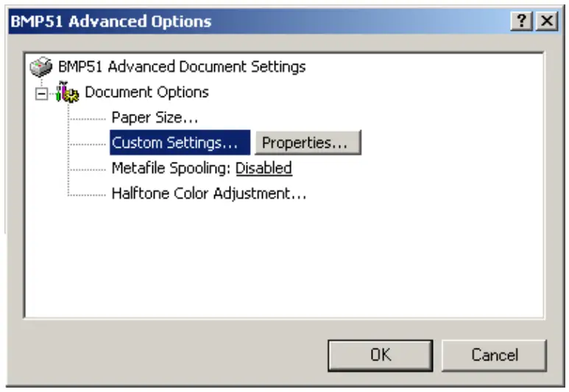The width and height of the screenshot is (569, 392).
Task: Click the Document Options gear icon
Action: pos(70,93)
